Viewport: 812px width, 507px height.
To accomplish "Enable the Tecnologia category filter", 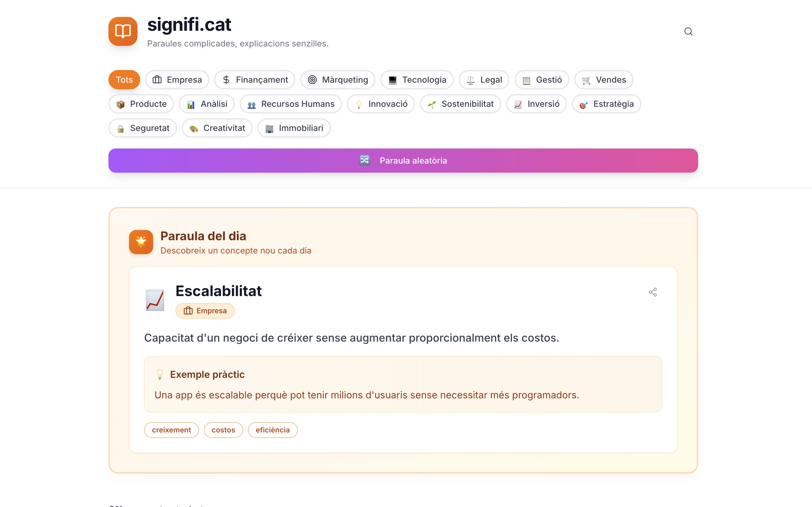I will tap(417, 79).
